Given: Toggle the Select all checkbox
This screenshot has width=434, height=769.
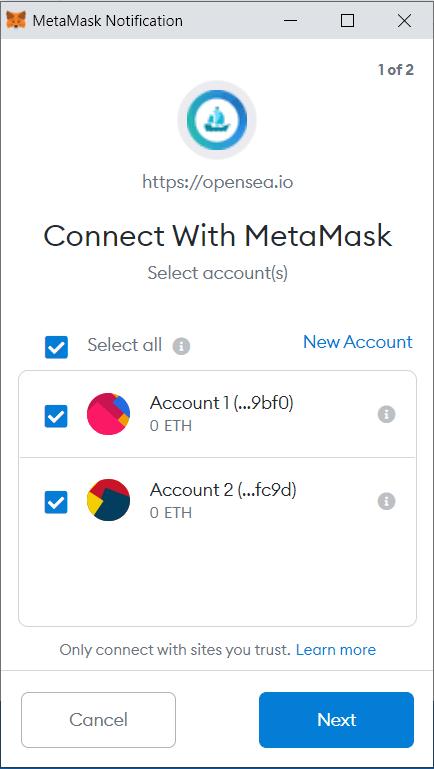Looking at the screenshot, I should tap(56, 347).
